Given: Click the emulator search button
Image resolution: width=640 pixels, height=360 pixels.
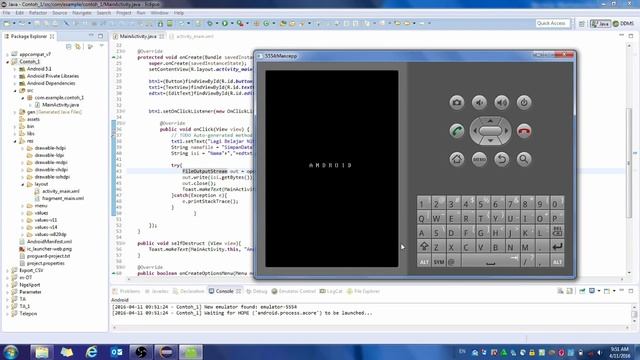Looking at the screenshot, I should [524, 159].
